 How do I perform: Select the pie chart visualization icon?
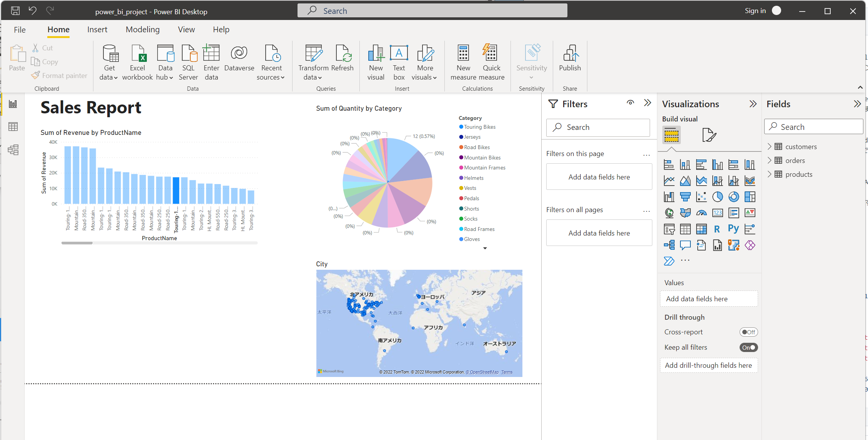tap(717, 197)
